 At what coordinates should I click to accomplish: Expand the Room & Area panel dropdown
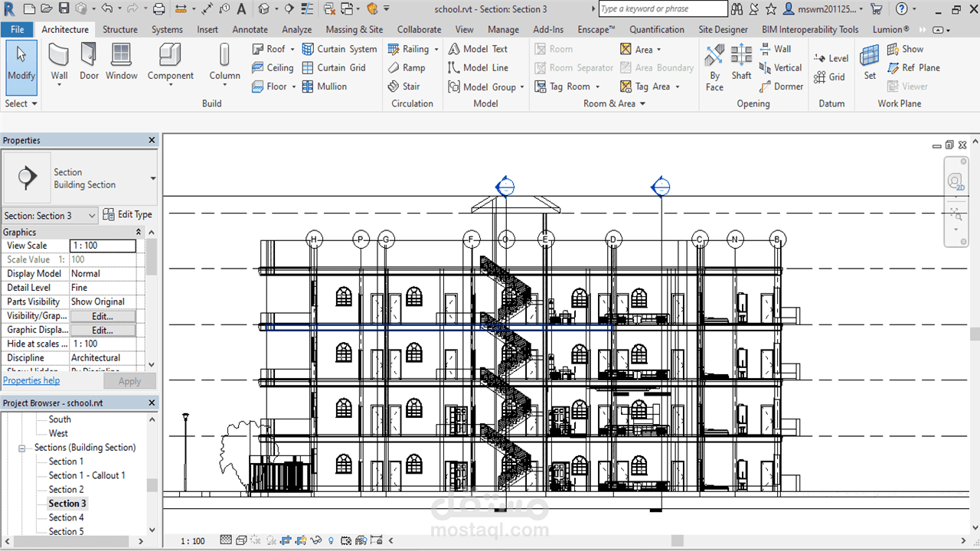pos(642,103)
